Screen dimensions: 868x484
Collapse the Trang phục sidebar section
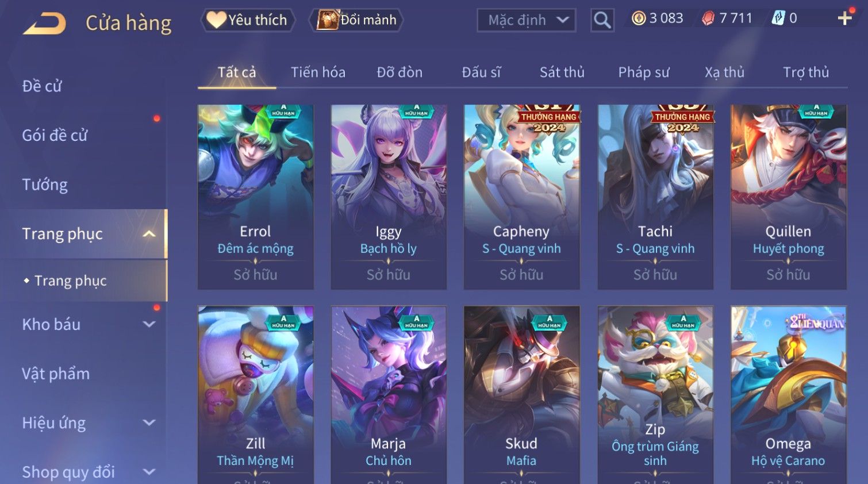pyautogui.click(x=149, y=234)
